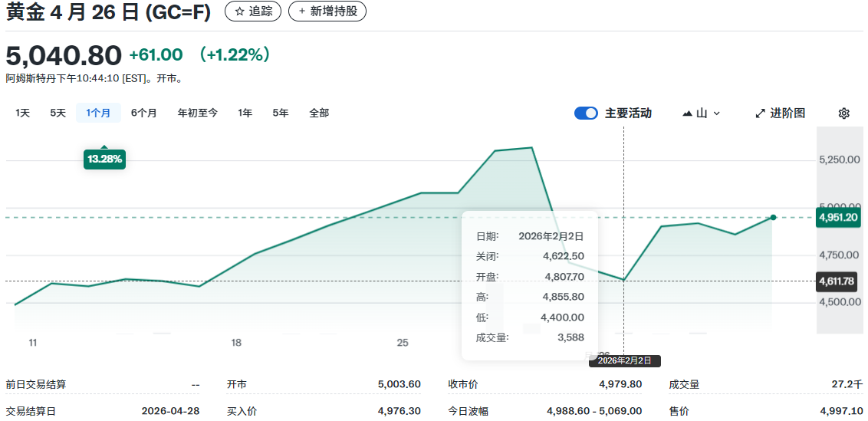Click the 4,500.00 y-axis label
This screenshot has height=421, width=868.
840,302
